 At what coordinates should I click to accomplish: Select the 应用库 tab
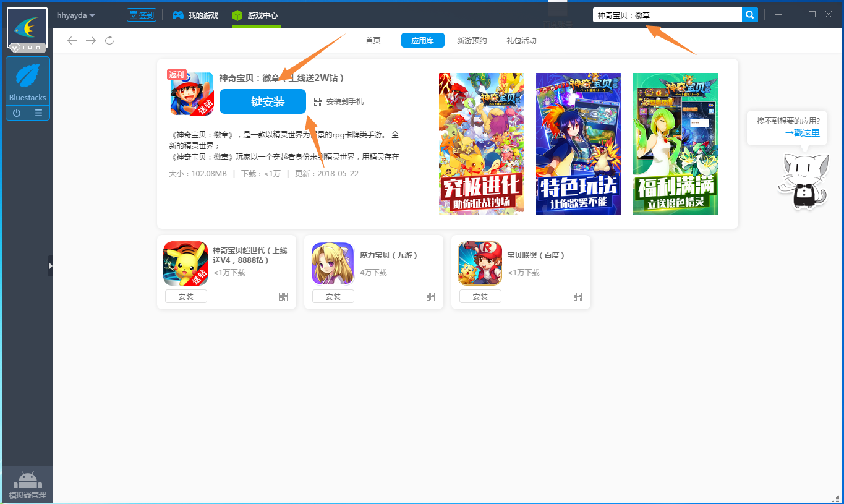click(422, 41)
